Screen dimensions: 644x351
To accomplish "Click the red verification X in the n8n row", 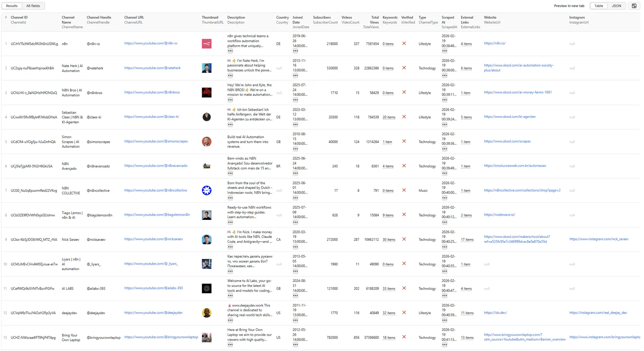I will (x=404, y=44).
